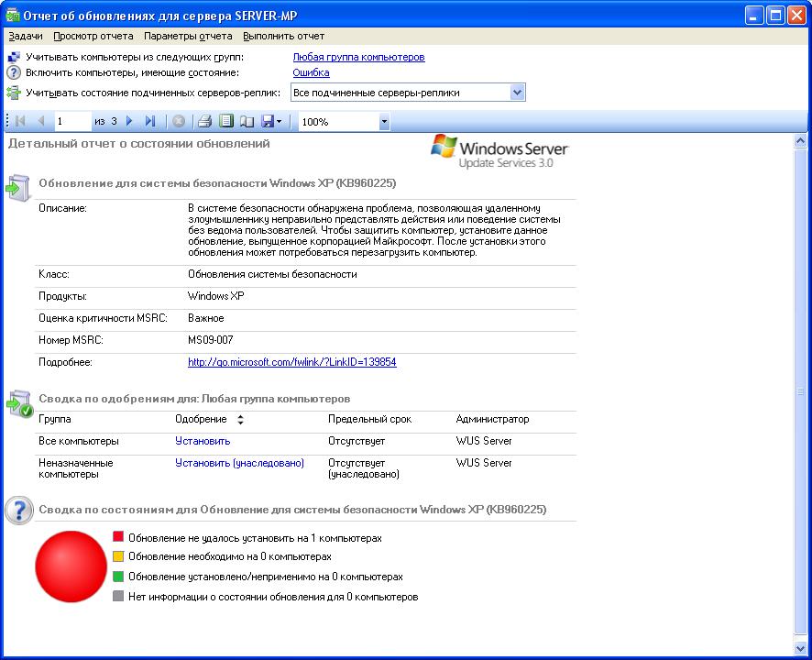Open Просмотр отчета menu
Image resolution: width=812 pixels, height=660 pixels.
pos(93,37)
